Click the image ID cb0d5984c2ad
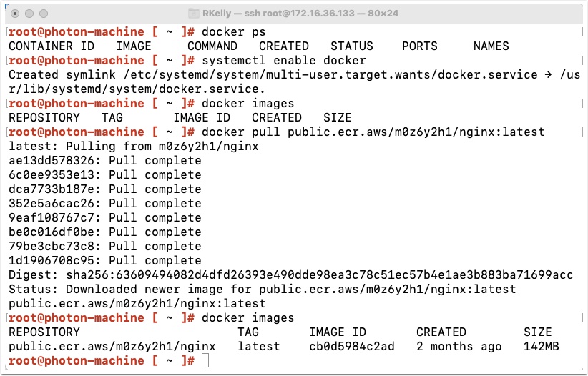Screen dimensions: 588x376 352,347
